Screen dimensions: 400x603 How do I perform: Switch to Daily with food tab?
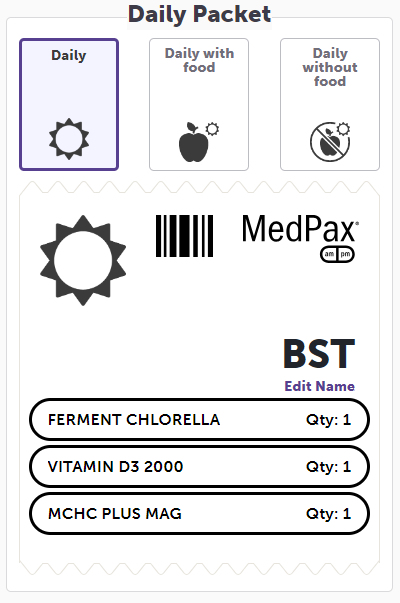click(x=199, y=104)
